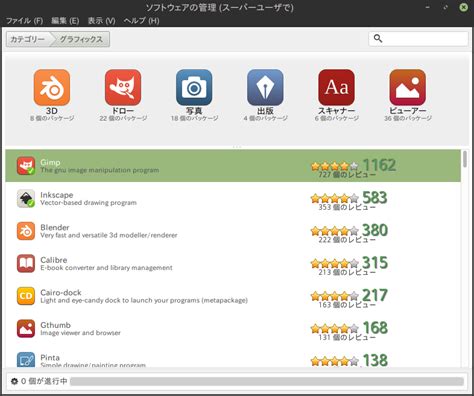This screenshot has width=474, height=396.
Task: Click Calibre's 315 score
Action: point(375,263)
